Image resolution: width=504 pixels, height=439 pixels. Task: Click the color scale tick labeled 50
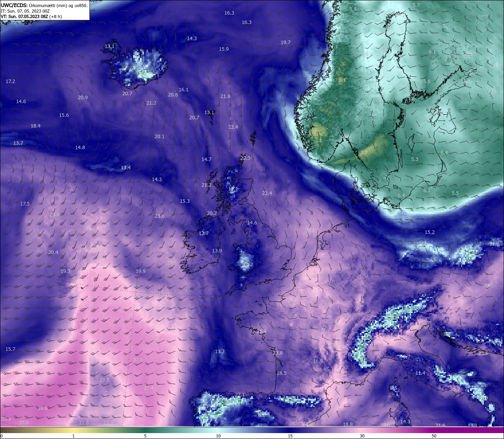click(434, 436)
